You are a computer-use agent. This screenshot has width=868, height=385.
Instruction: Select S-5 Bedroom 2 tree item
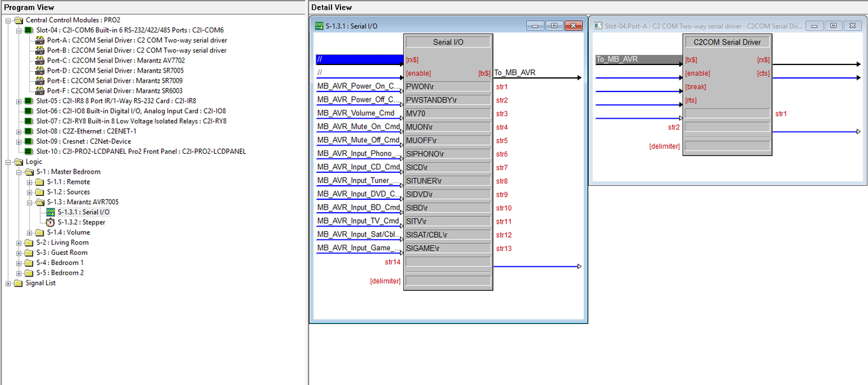(60, 273)
